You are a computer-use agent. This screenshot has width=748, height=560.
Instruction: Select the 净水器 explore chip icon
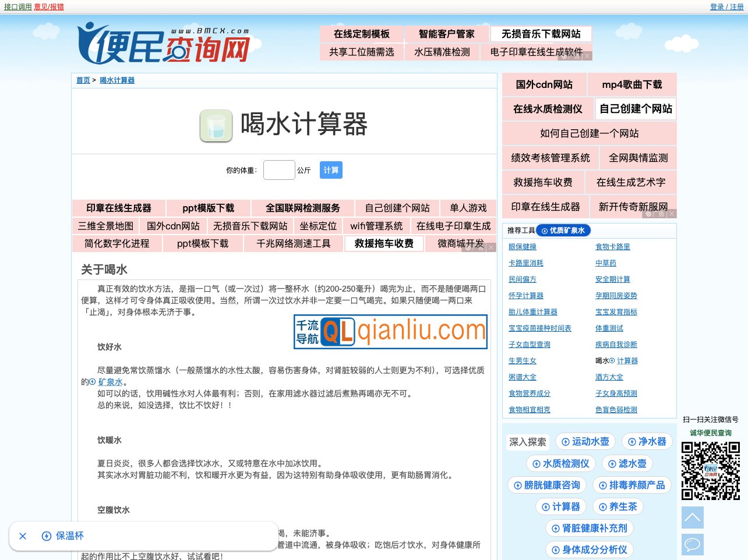coord(632,441)
